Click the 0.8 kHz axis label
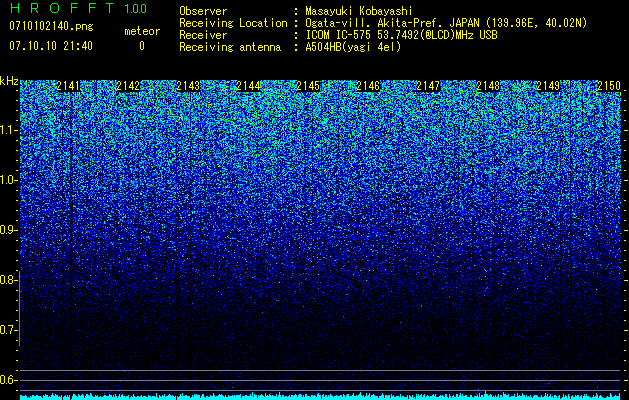The width and height of the screenshot is (629, 400). point(8,280)
